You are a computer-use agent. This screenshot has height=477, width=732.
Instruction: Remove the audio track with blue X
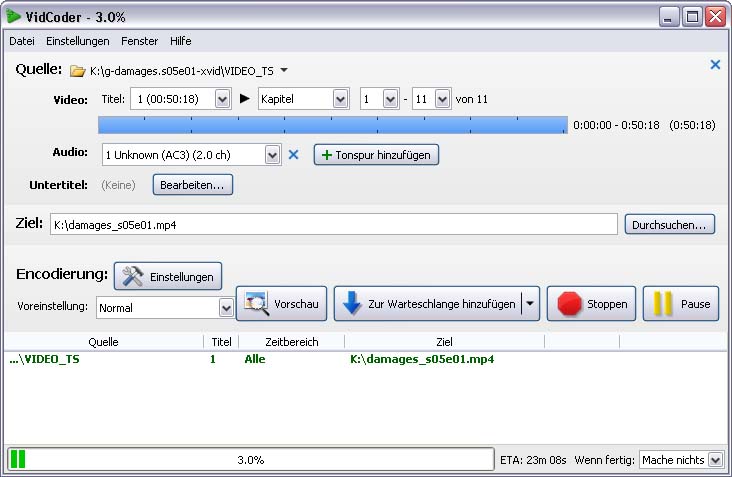coord(293,154)
